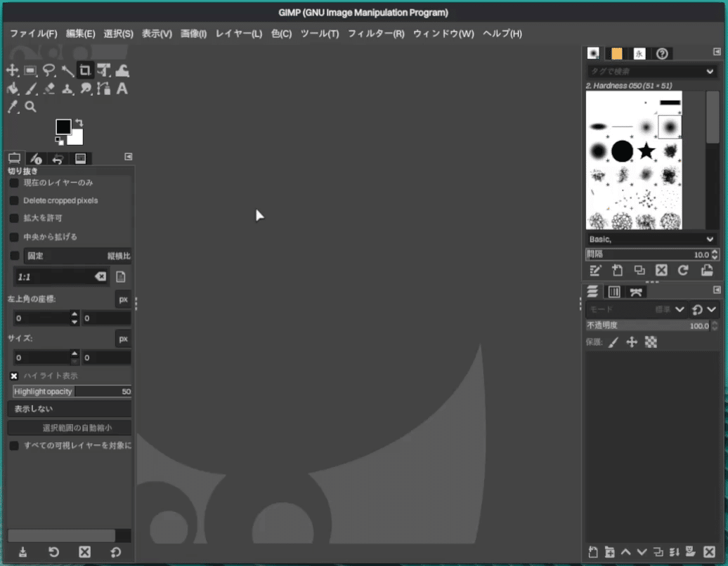The width and height of the screenshot is (728, 566).
Task: Select the Fuzzy Select wand tool
Action: click(x=67, y=70)
